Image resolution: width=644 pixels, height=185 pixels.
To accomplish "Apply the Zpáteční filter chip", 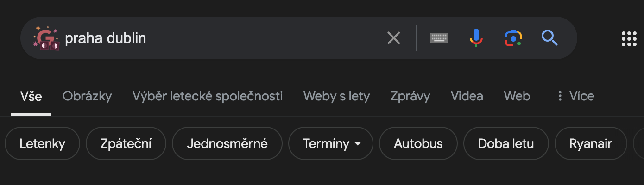I will point(126,144).
